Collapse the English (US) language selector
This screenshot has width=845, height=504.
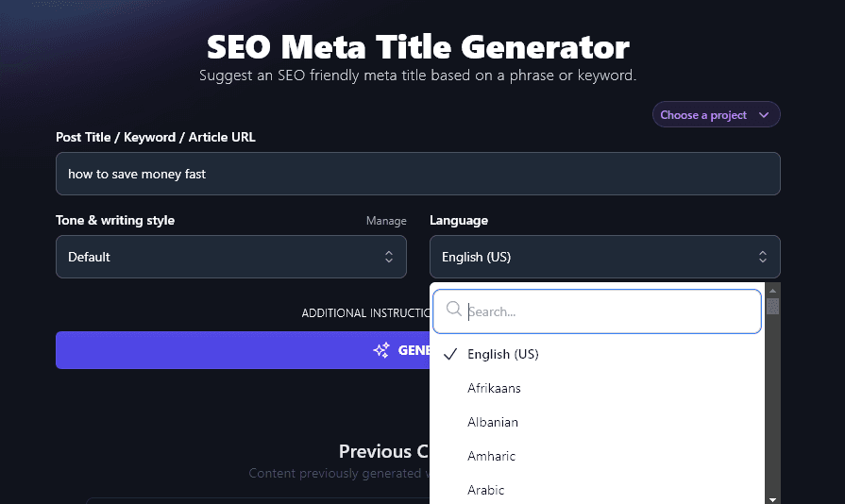(604, 257)
